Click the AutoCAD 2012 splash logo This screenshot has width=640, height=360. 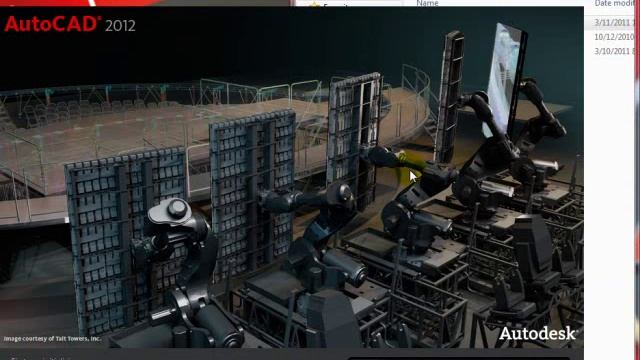coord(70,24)
